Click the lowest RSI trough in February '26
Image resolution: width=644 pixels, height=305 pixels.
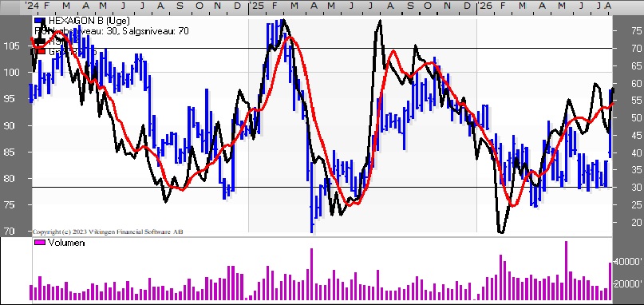pos(500,232)
